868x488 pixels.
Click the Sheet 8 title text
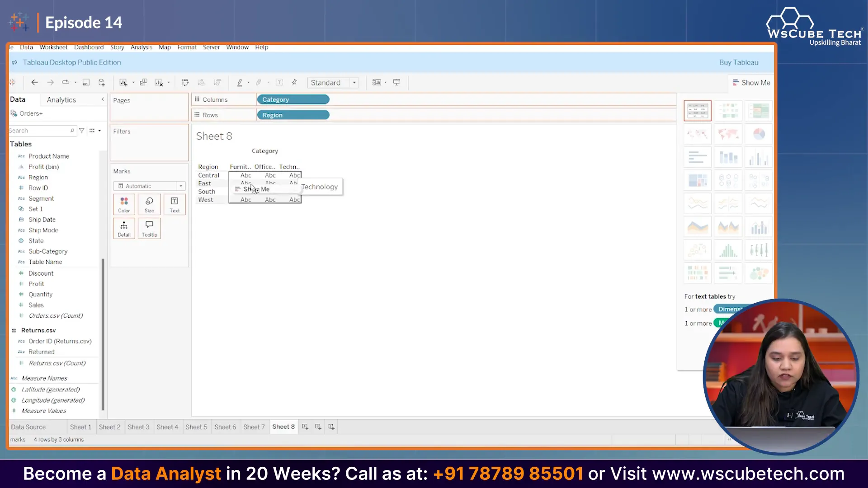click(214, 136)
